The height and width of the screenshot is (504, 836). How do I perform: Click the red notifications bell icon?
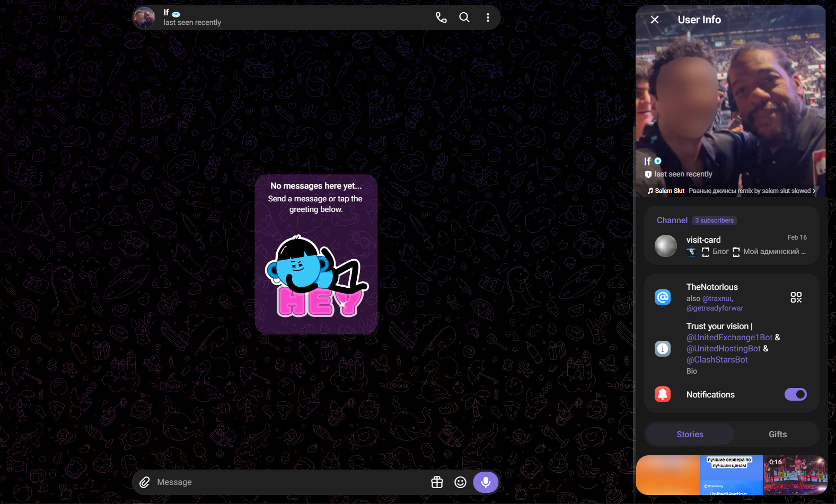pyautogui.click(x=663, y=394)
